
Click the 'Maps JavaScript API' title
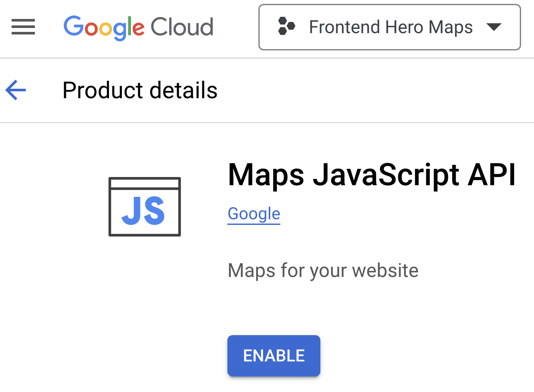(371, 174)
